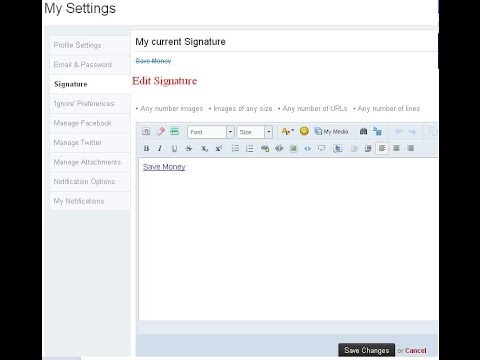Click the eraser remove-format icon
The image size is (480, 360).
pos(160,132)
